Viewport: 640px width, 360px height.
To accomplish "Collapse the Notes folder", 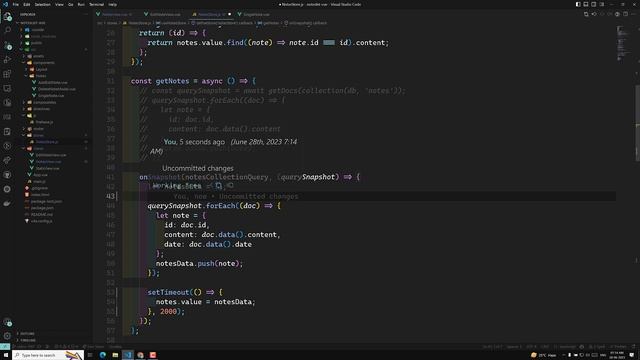I will [40, 76].
